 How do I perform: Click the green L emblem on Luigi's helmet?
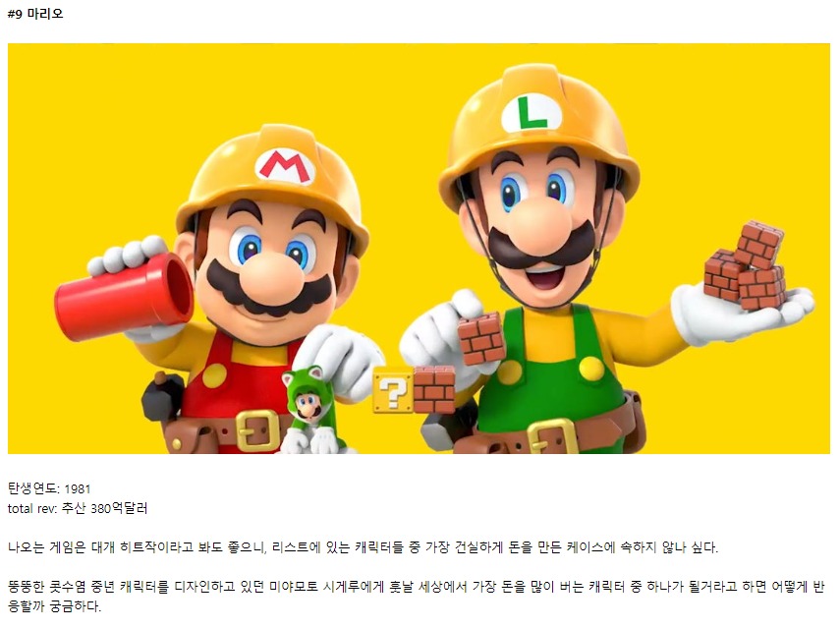tap(532, 114)
